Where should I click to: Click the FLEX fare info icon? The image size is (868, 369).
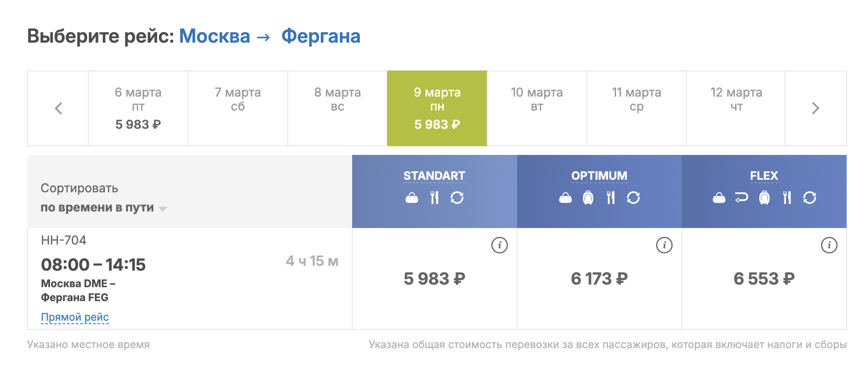829,245
